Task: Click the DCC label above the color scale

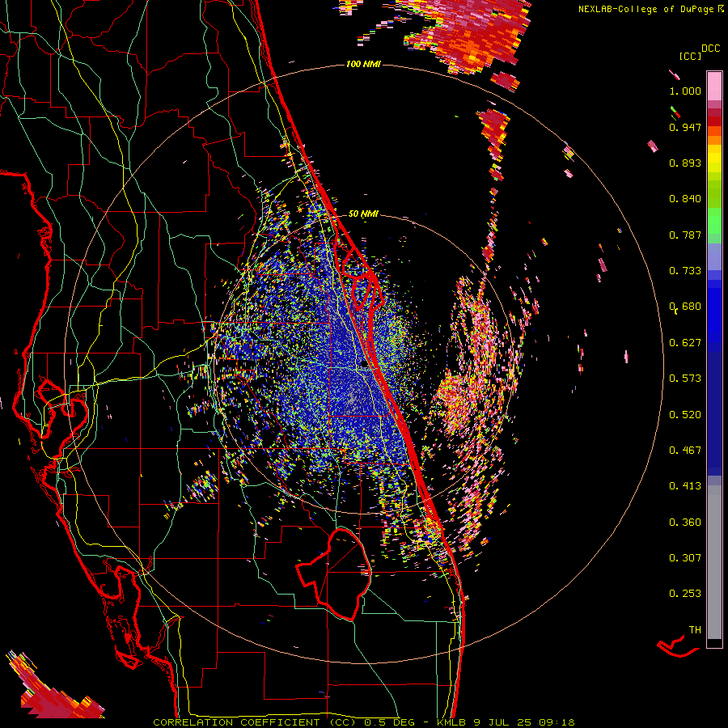Action: coord(710,49)
